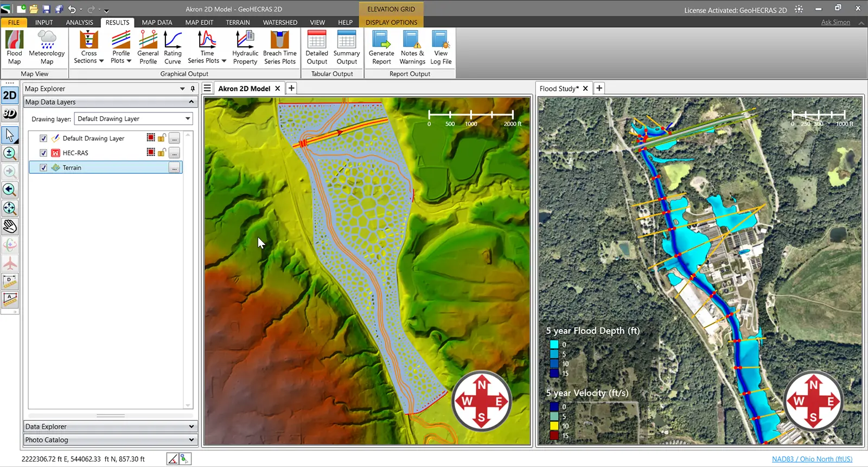Open the Meteorology Map
Viewport: 868px width, 467px height.
click(x=47, y=48)
